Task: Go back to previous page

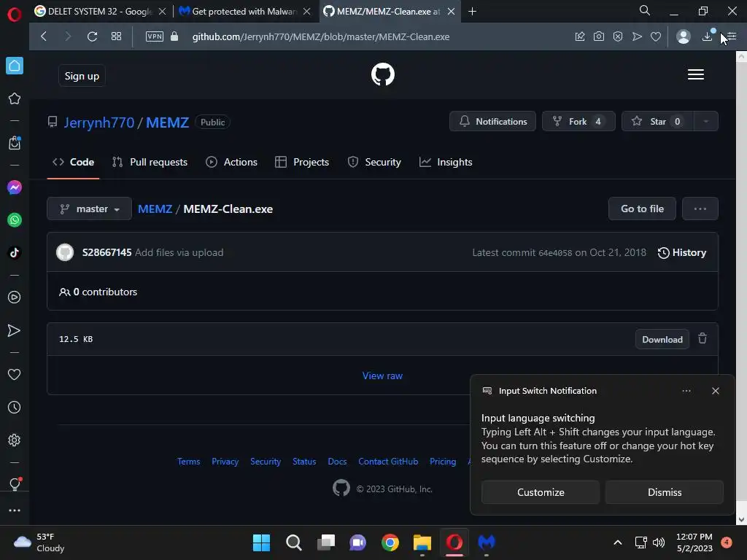Action: click(43, 36)
